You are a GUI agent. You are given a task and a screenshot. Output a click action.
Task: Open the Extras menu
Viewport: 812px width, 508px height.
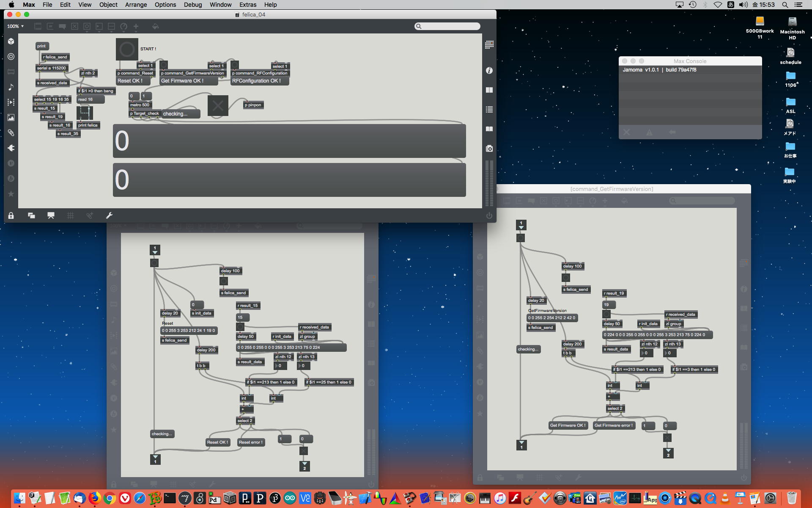(247, 5)
